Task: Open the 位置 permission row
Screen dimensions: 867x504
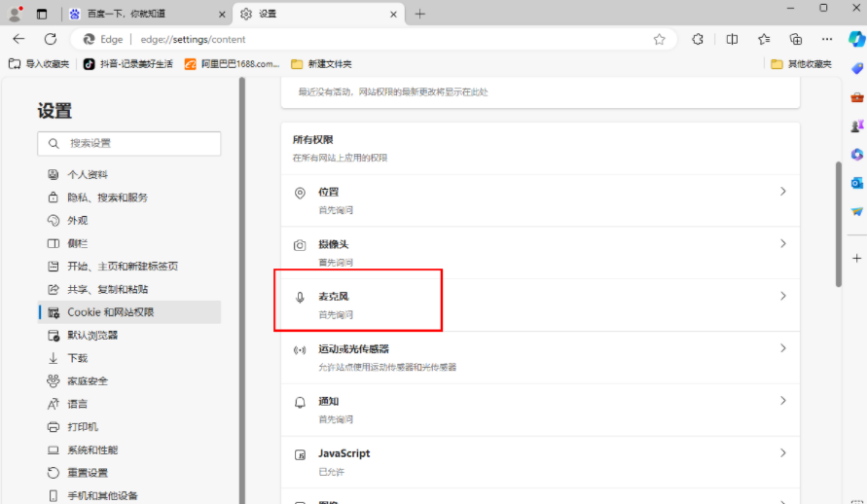Action: (x=540, y=200)
